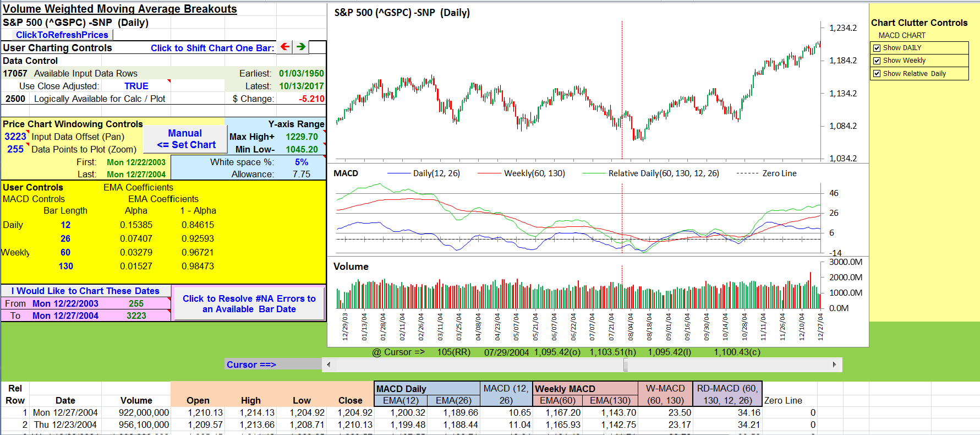Click the To date Mon 12/27/2004
Viewport: 980px width, 435px height.
pyautogui.click(x=65, y=316)
